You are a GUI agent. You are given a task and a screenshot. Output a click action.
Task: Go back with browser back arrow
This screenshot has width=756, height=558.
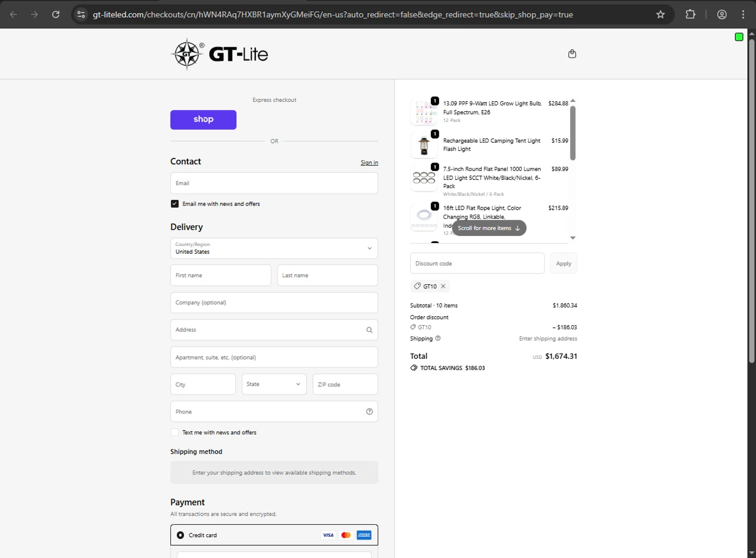(14, 15)
